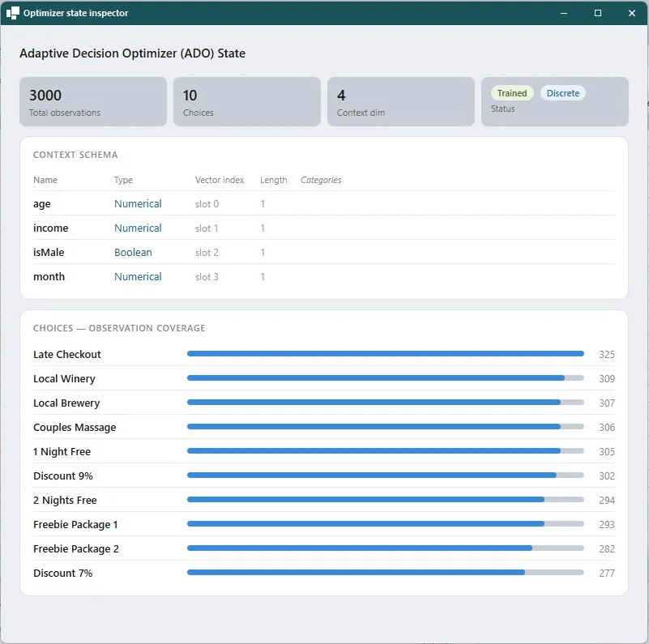Click the Local Winery coverage bar
This screenshot has height=644, width=649.
pos(386,378)
